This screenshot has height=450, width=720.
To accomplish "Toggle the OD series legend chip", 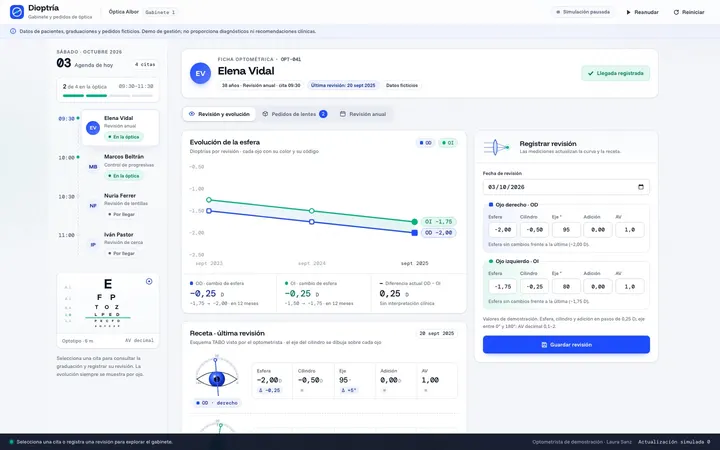I will pos(426,143).
